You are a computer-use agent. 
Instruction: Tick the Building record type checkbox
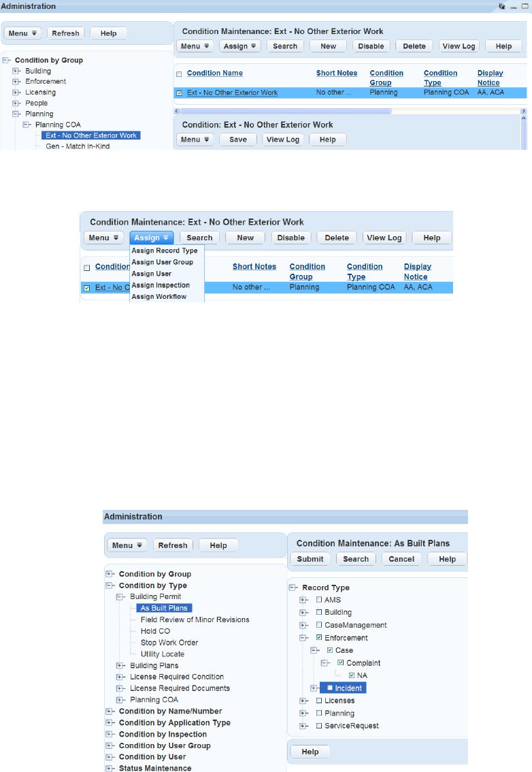(x=319, y=612)
